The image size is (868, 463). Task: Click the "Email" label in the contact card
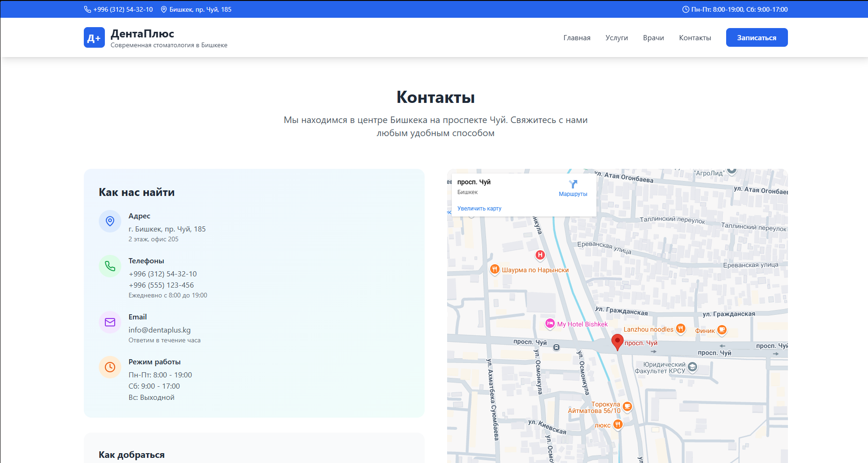pyautogui.click(x=138, y=317)
